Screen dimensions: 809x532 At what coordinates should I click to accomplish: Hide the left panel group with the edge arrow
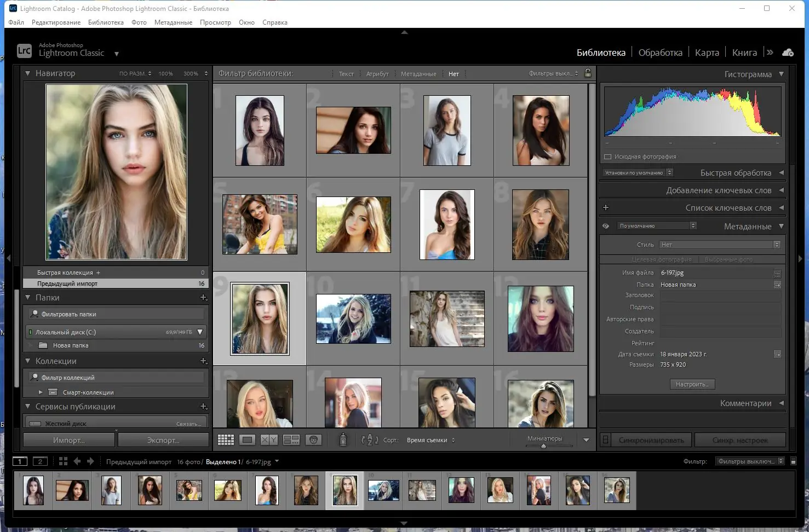[x=8, y=257]
